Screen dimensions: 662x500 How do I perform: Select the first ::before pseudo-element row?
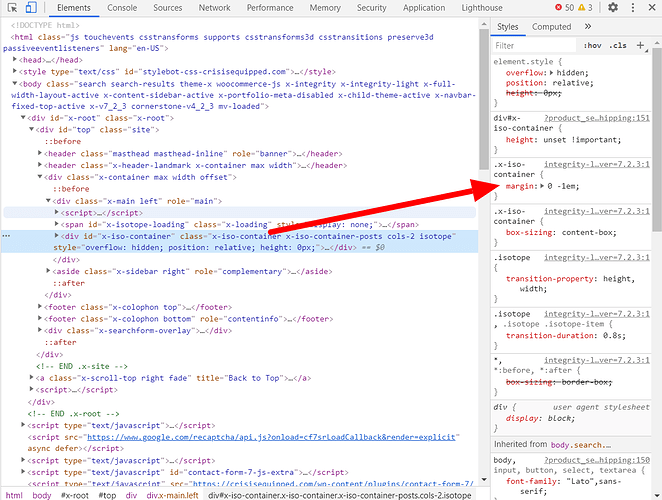click(x=62, y=141)
